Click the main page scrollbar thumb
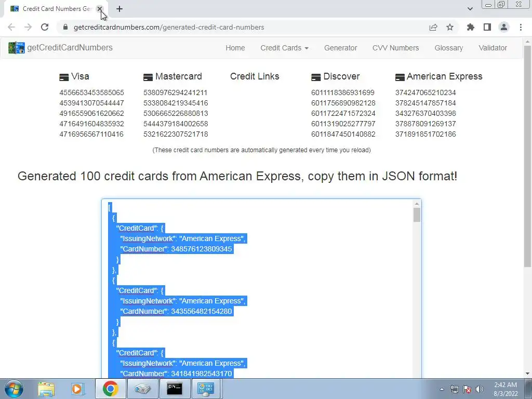The image size is (532, 399). [x=527, y=156]
